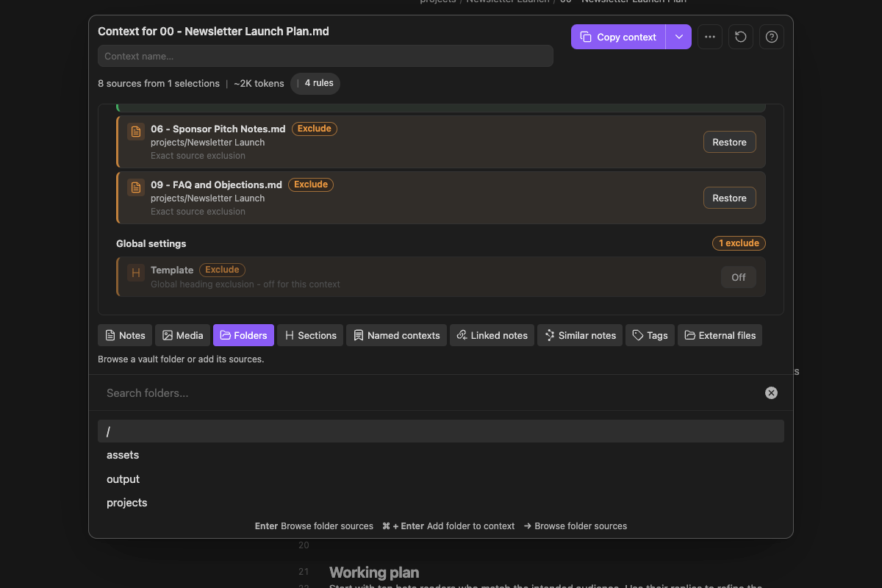Restore 06 - Sponsor Pitch Notes.md
This screenshot has height=588, width=882.
pyautogui.click(x=729, y=142)
